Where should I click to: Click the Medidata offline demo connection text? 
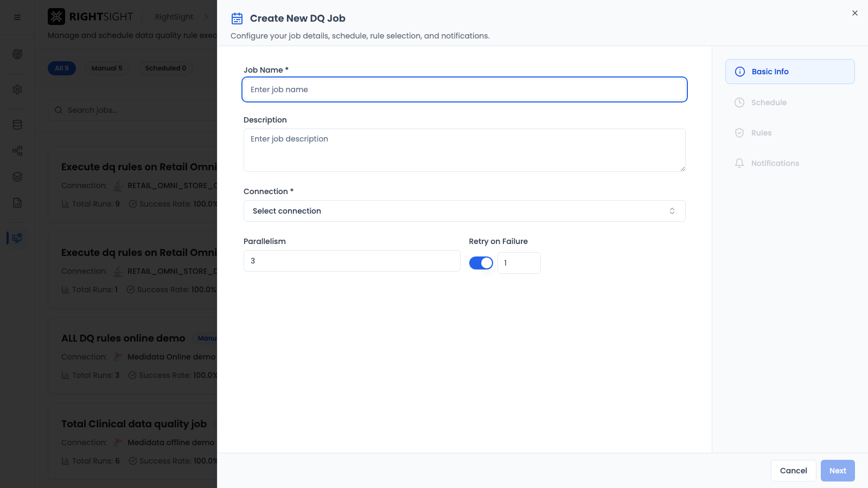click(171, 442)
